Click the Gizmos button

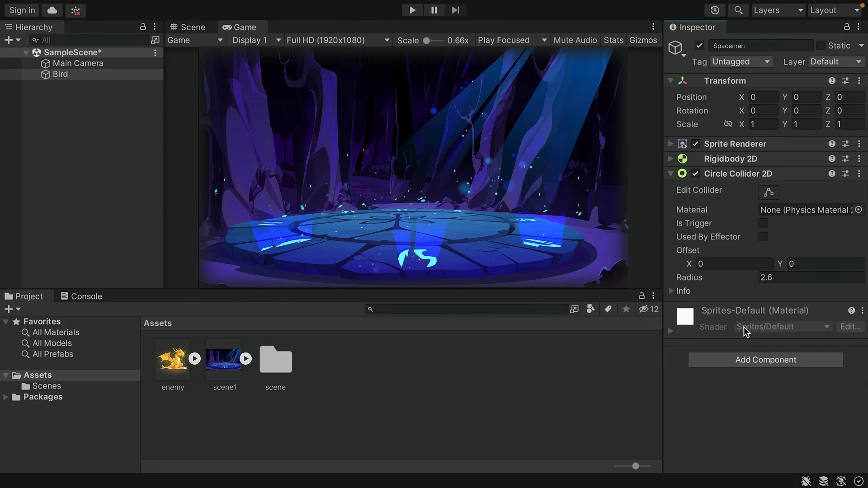pos(643,40)
